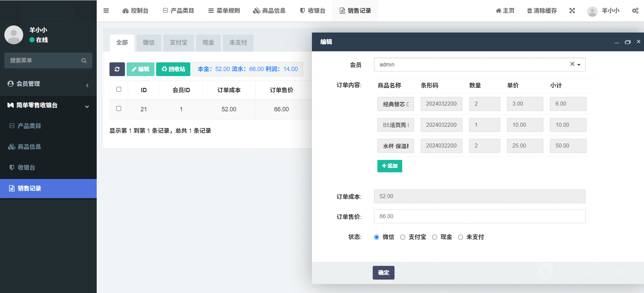The image size is (644, 293).
Task: Open the 收银台 top tab
Action: click(x=313, y=11)
